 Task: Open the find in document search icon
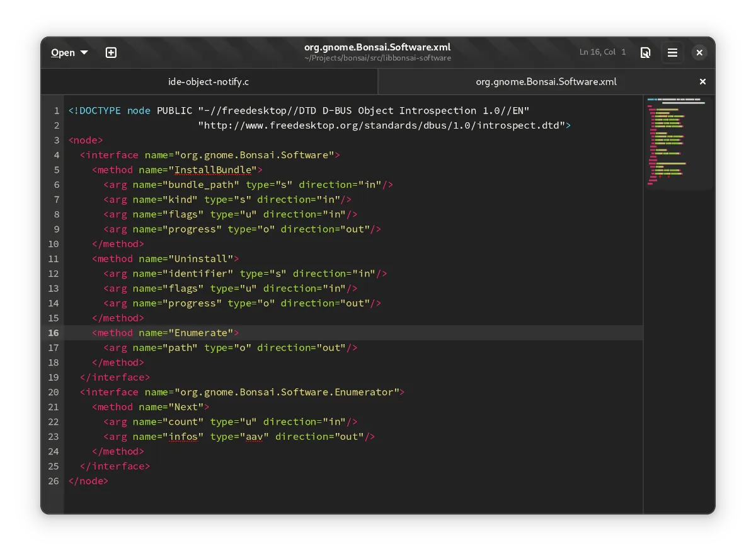[645, 53]
